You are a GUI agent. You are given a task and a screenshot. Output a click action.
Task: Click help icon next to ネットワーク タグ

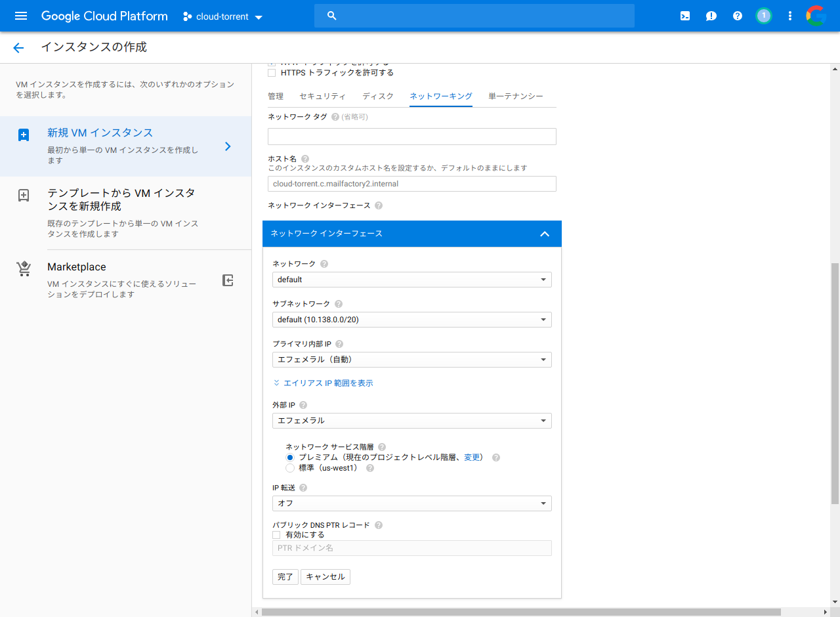(x=335, y=117)
